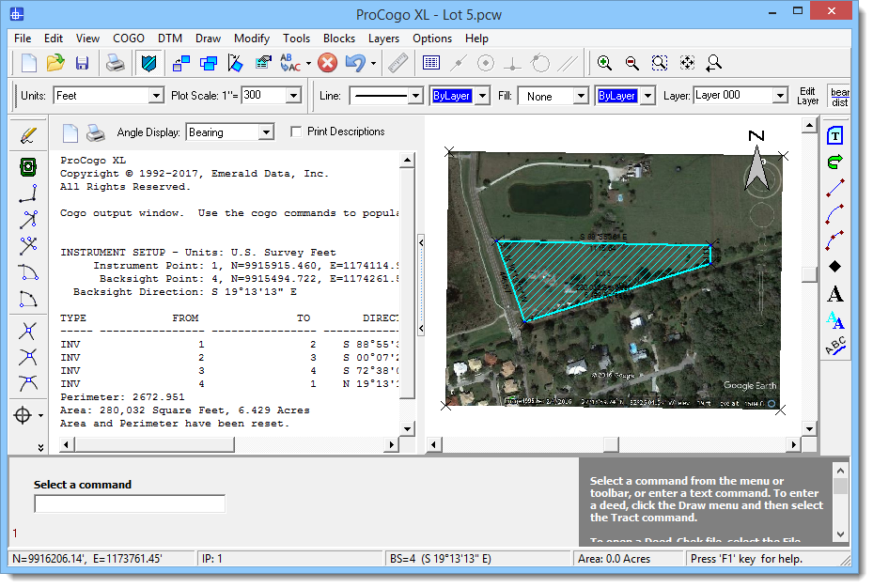Print cogo output with small printer icon
The width and height of the screenshot is (873, 588).
[96, 132]
